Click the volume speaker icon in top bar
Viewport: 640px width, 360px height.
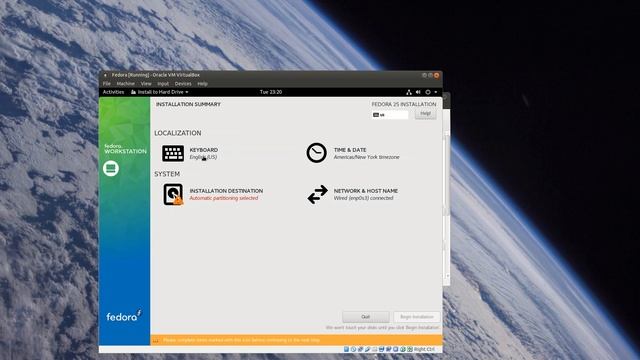tap(418, 92)
